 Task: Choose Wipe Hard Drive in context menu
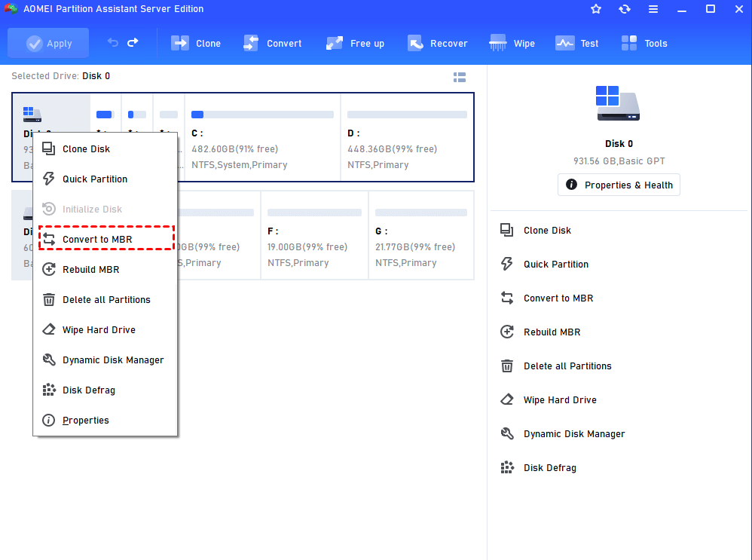coord(105,329)
